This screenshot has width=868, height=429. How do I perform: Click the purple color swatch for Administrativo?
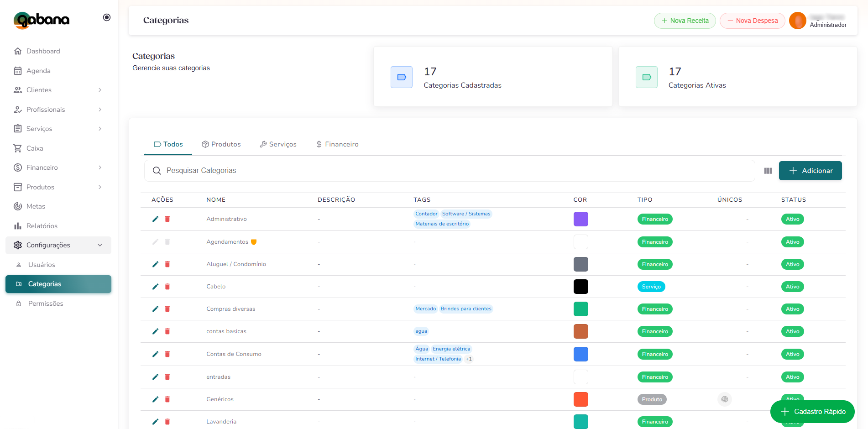coord(580,219)
